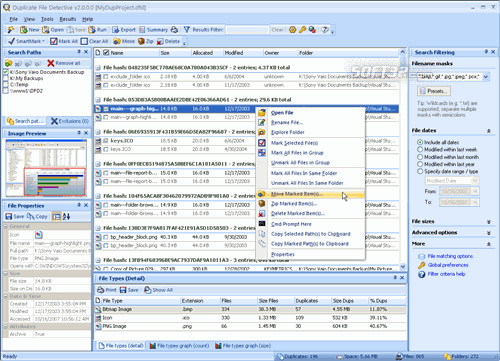Choose Open File from context menu
This screenshot has height=361, width=500.
click(x=311, y=113)
